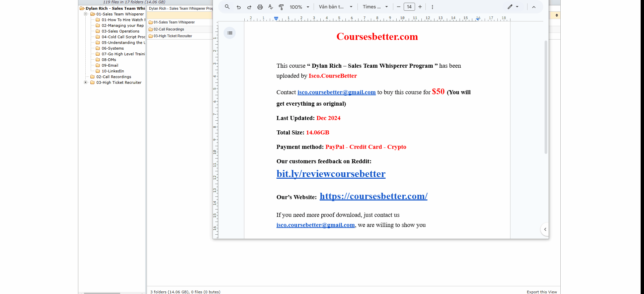Click the spelling and grammar check icon
The height and width of the screenshot is (294, 644).
271,7
